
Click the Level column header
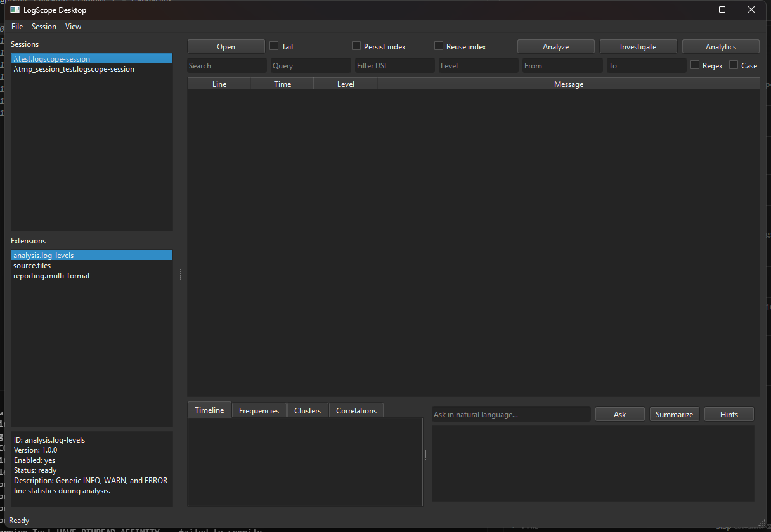346,84
